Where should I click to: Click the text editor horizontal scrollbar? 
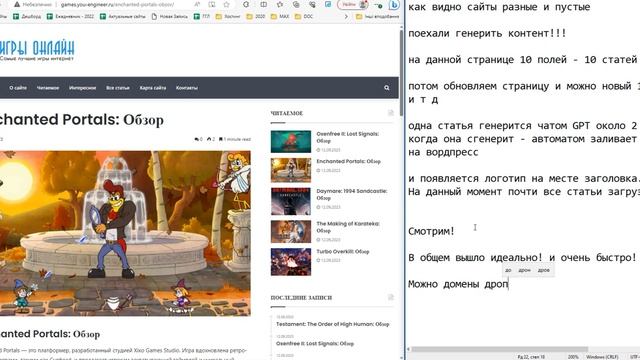(x=500, y=349)
